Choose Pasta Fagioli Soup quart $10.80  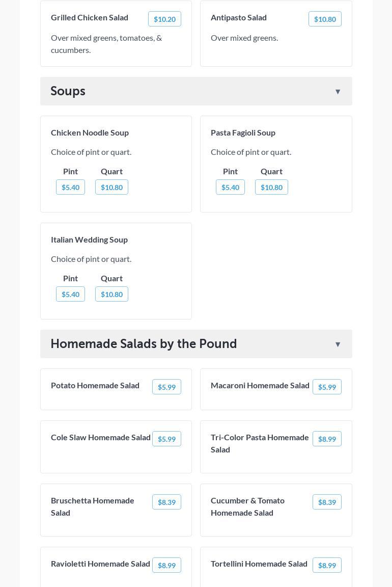(271, 188)
